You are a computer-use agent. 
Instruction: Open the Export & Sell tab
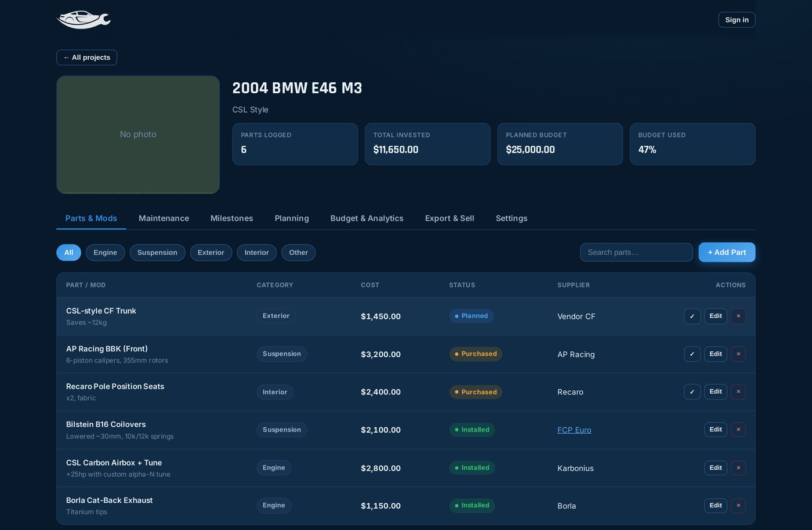(x=449, y=218)
